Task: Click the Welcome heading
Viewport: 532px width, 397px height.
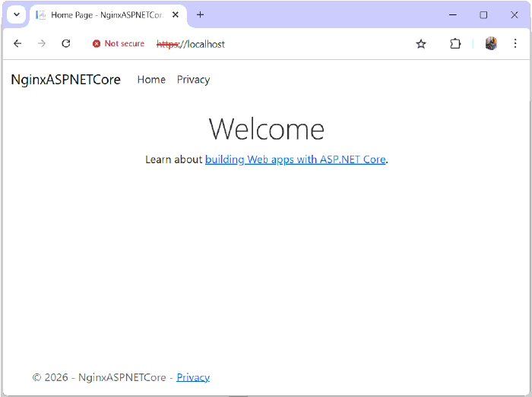Action: tap(266, 129)
